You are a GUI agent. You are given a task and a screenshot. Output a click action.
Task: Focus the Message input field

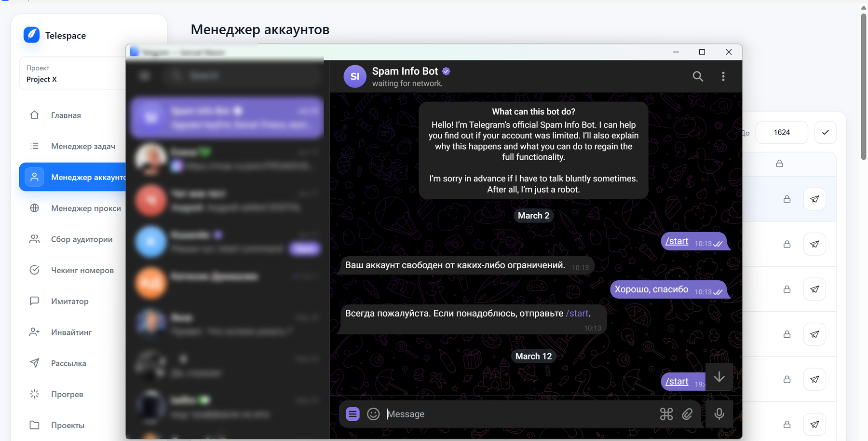[520, 414]
